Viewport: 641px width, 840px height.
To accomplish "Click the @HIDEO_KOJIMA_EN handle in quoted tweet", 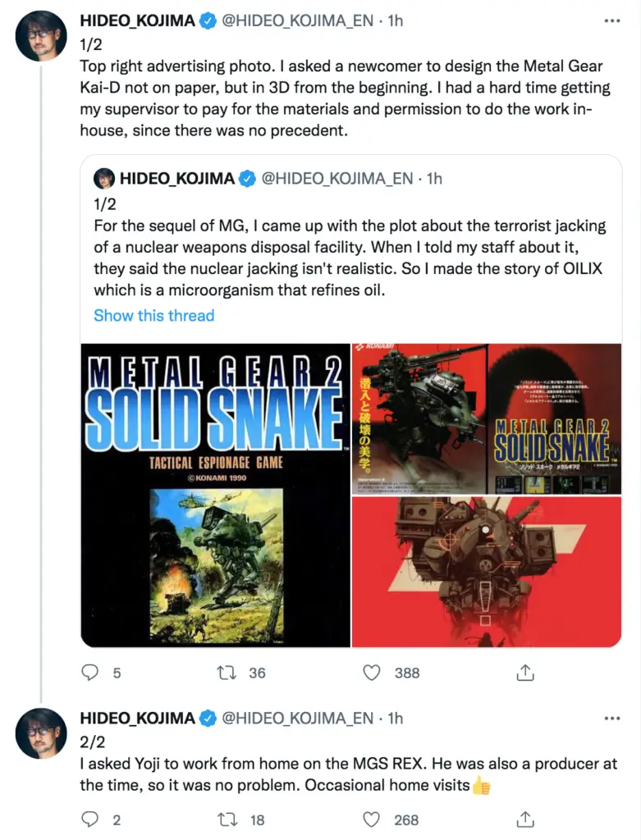I will point(337,179).
